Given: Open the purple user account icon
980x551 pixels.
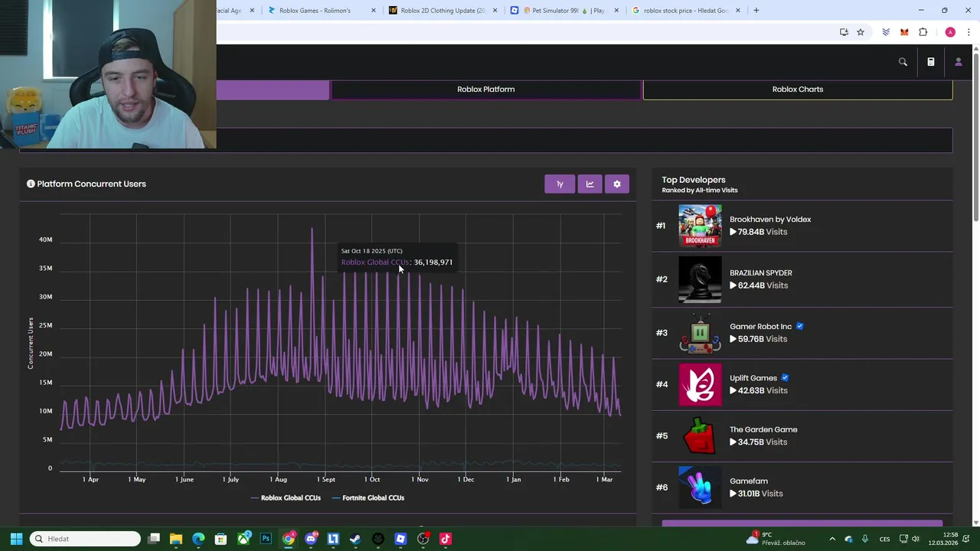Looking at the screenshot, I should pos(958,62).
